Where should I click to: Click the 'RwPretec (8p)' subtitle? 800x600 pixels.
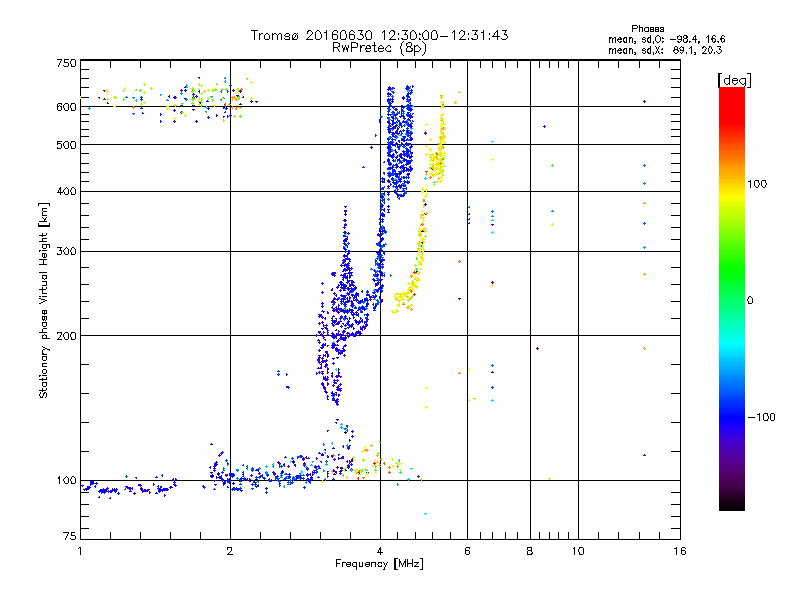click(379, 48)
